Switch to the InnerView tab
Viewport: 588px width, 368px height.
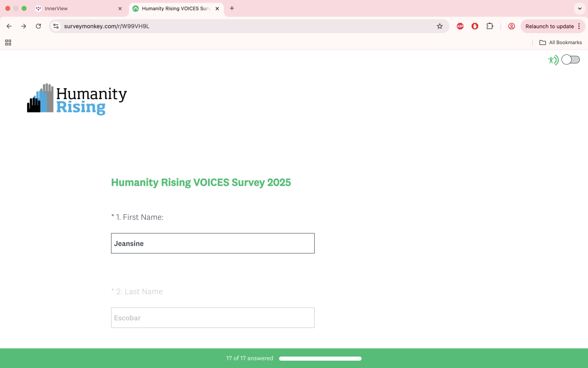point(73,8)
